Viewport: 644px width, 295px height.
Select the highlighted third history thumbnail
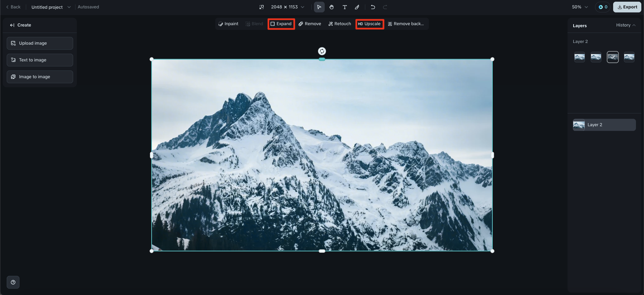613,57
